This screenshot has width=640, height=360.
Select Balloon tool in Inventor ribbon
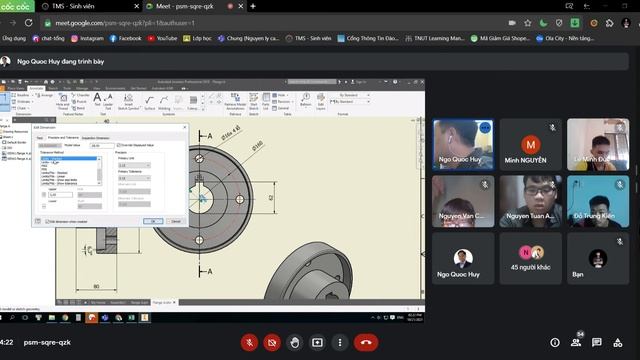click(x=306, y=100)
